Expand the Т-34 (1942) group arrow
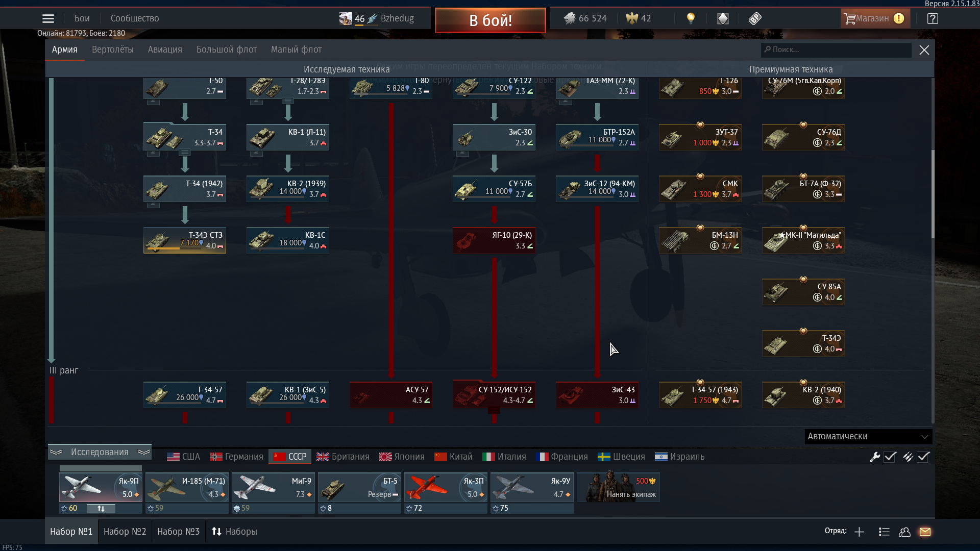980x551 pixels. coord(153,205)
